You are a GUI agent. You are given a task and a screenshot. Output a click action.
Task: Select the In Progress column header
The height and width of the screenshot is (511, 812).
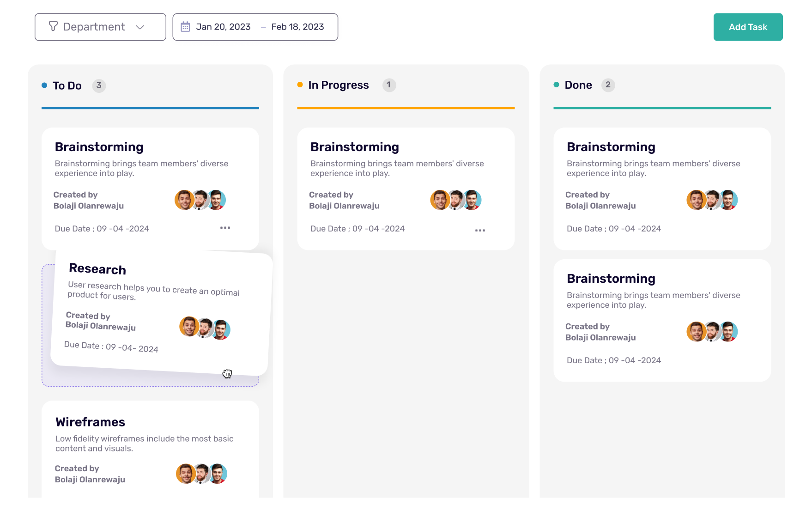click(x=339, y=85)
